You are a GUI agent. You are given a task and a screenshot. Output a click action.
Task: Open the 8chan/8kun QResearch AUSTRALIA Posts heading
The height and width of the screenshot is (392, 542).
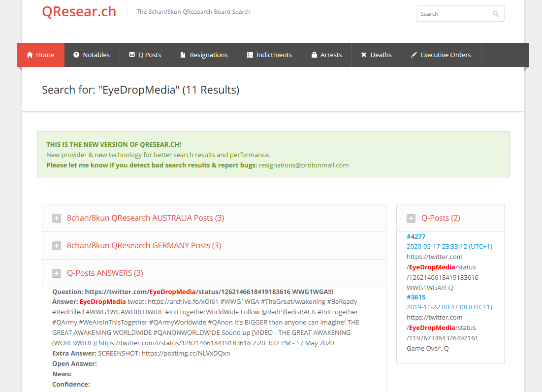pyautogui.click(x=146, y=218)
